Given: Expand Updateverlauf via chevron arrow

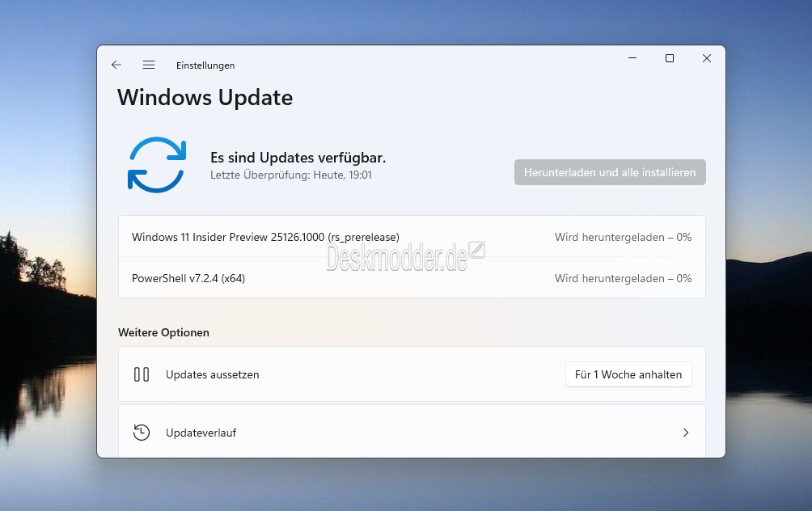Looking at the screenshot, I should [x=686, y=433].
